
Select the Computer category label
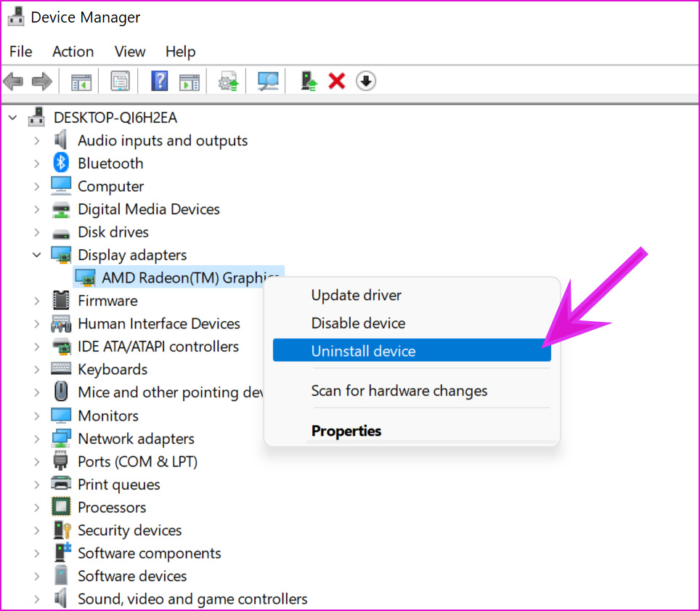110,186
